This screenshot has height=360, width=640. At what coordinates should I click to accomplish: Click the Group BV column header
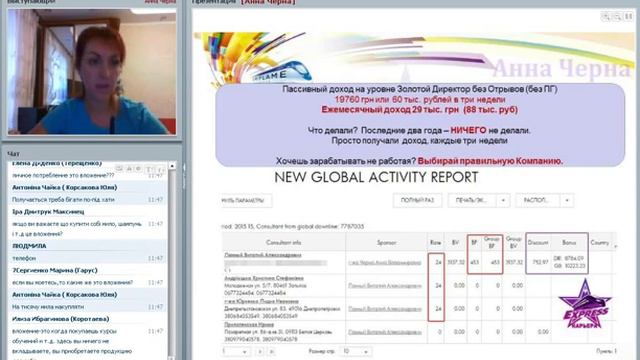tap(513, 242)
